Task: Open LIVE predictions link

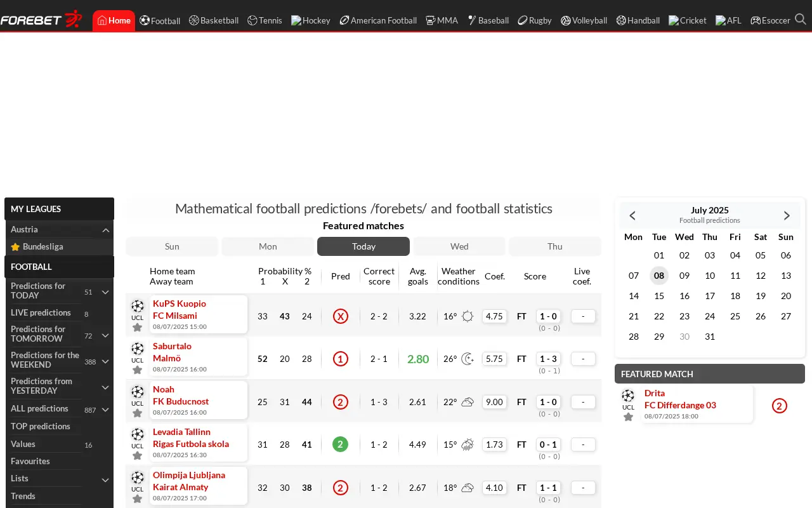Action: point(41,312)
